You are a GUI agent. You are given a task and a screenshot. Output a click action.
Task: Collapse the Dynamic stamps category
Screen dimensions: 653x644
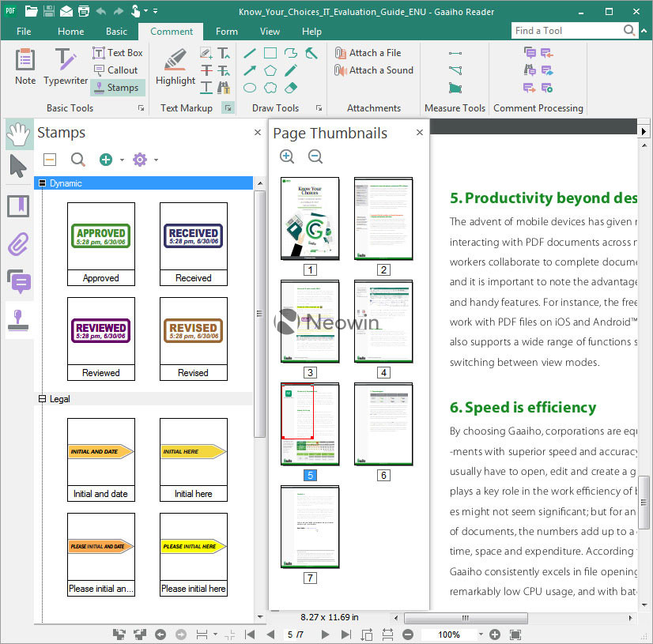42,183
